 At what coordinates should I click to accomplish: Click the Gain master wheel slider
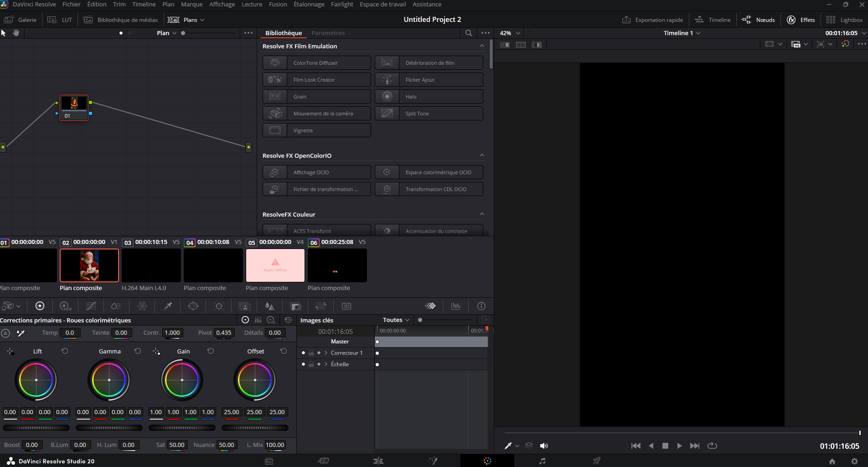(x=182, y=428)
